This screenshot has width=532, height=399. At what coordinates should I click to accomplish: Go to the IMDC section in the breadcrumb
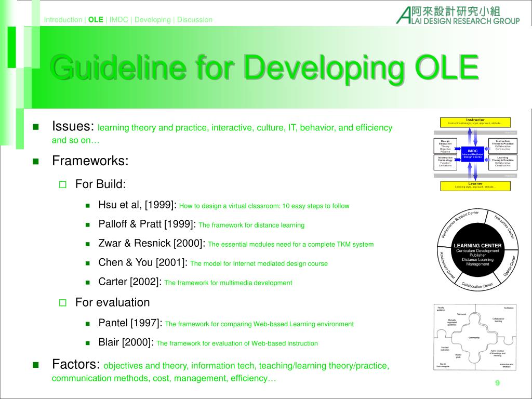pos(119,20)
